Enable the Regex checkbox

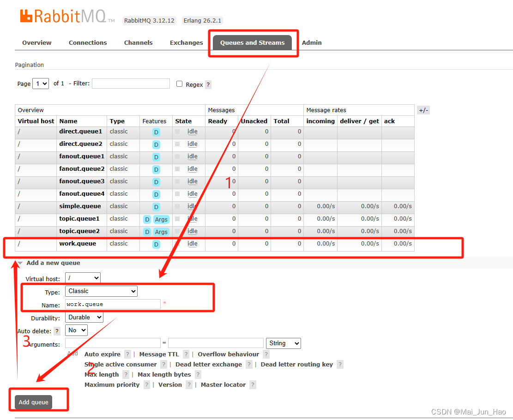click(x=179, y=84)
